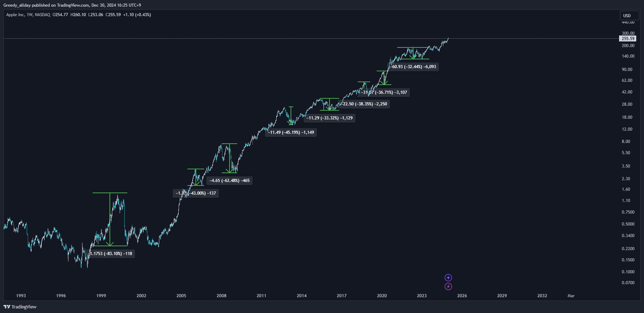Click the 1.10 price axis label

[626, 201]
